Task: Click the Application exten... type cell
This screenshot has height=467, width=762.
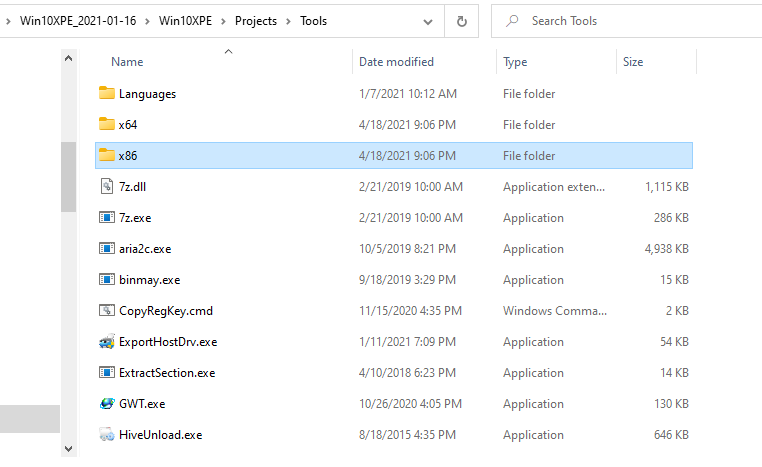Action: (x=554, y=187)
